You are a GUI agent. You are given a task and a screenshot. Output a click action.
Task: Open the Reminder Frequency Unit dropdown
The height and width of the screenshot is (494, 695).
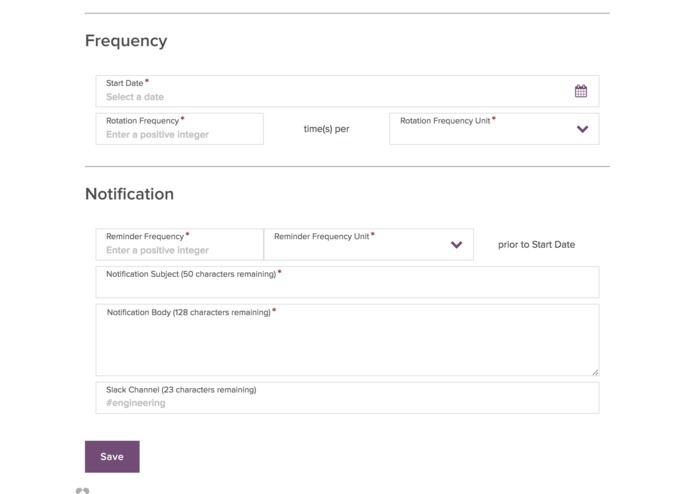coord(368,244)
